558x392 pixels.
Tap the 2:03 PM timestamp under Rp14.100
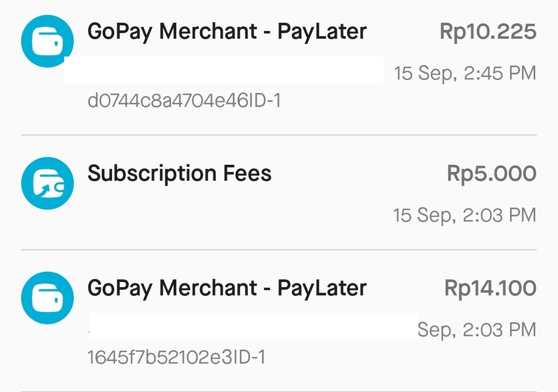click(x=476, y=330)
